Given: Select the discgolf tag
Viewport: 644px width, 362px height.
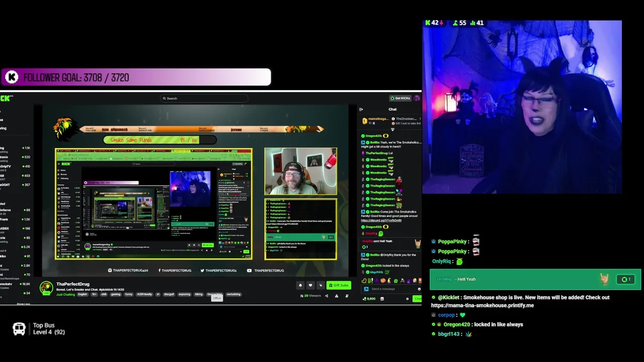Looking at the screenshot, I should click(169, 294).
